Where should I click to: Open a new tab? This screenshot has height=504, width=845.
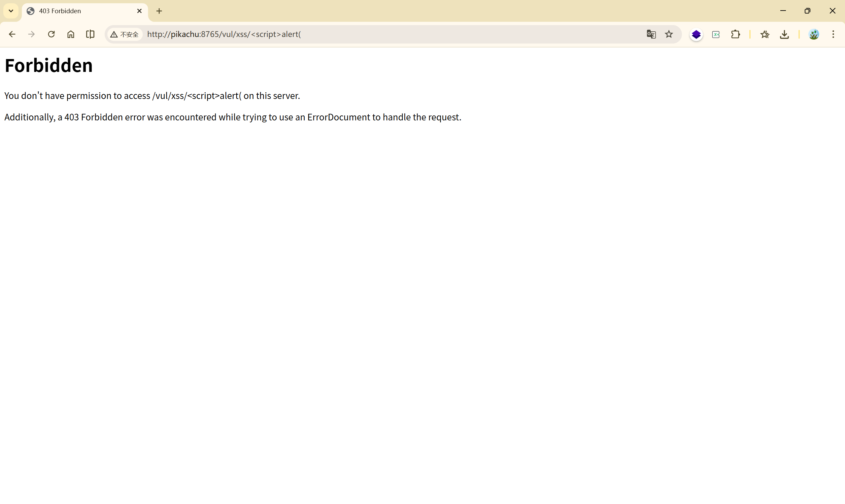coord(159,11)
